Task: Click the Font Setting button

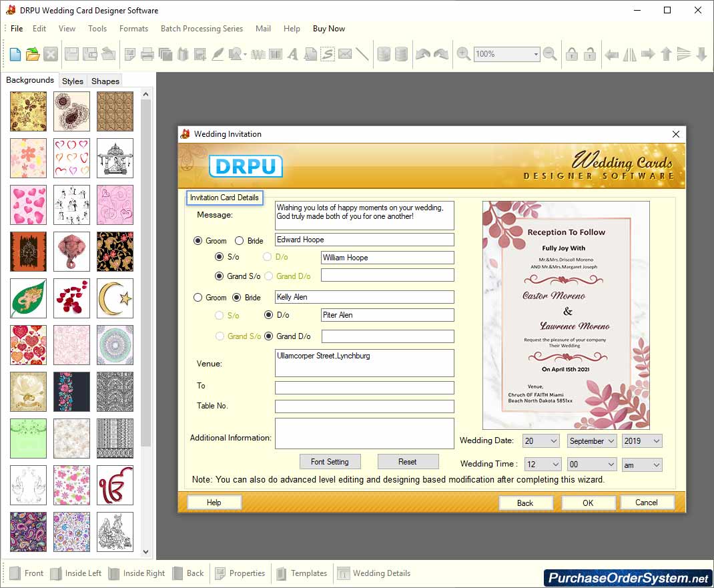Action: click(330, 461)
